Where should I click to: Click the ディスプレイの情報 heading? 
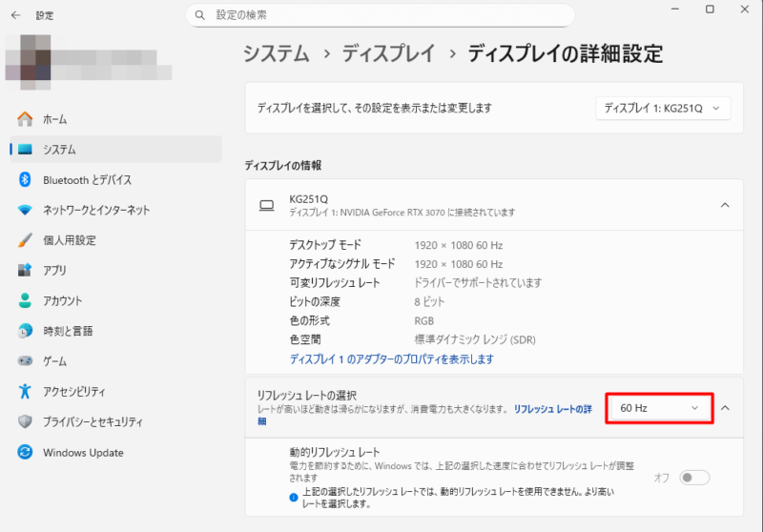[282, 165]
